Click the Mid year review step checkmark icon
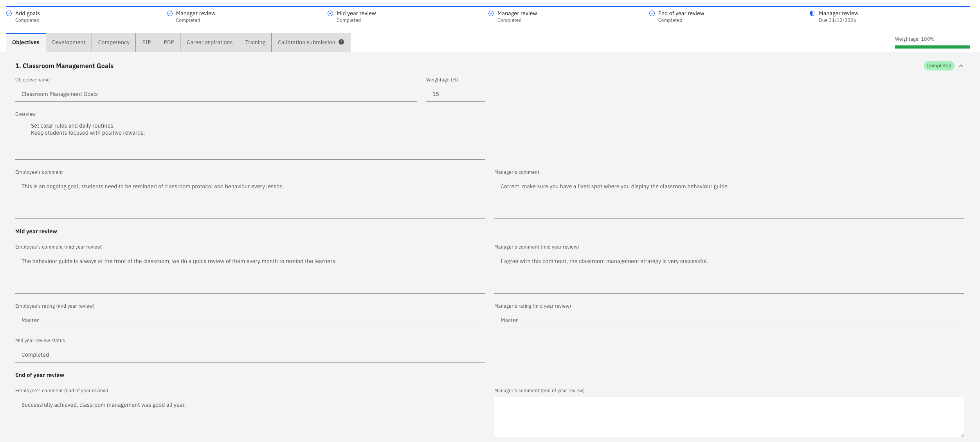The height and width of the screenshot is (442, 980). click(x=330, y=13)
